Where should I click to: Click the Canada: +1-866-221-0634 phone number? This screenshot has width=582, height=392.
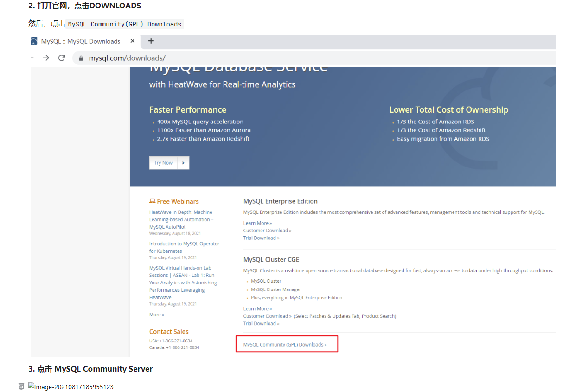point(174,347)
